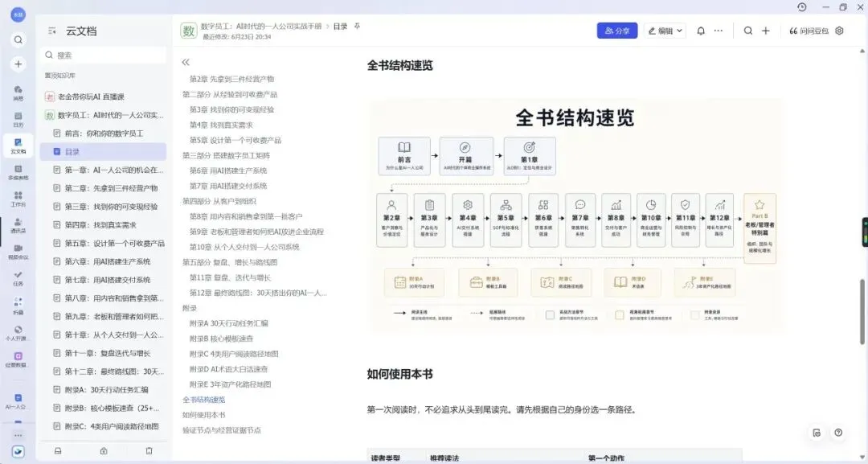Click the 如何使用本书 heading in the document
Viewport: 868px width, 464px height.
399,374
